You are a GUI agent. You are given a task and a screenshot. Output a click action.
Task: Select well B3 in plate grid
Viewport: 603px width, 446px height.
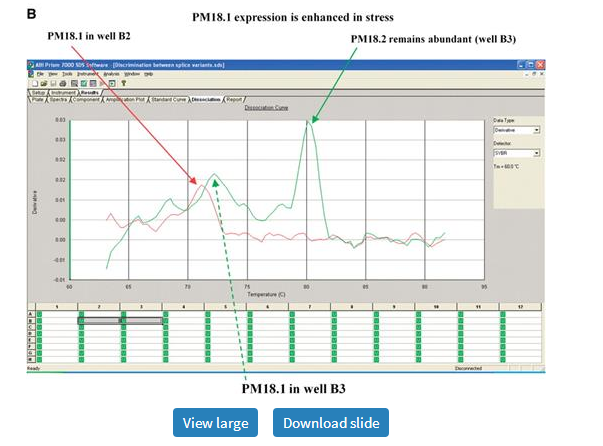coord(142,320)
